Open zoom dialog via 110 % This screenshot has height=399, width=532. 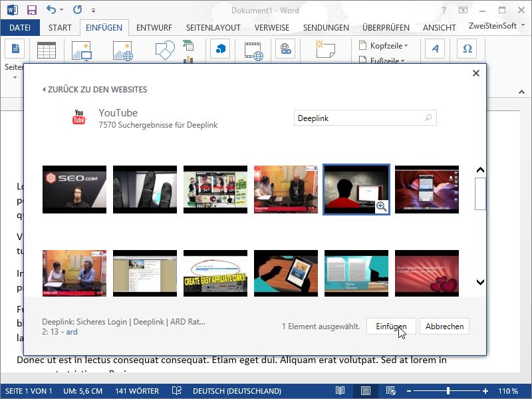pos(508,391)
